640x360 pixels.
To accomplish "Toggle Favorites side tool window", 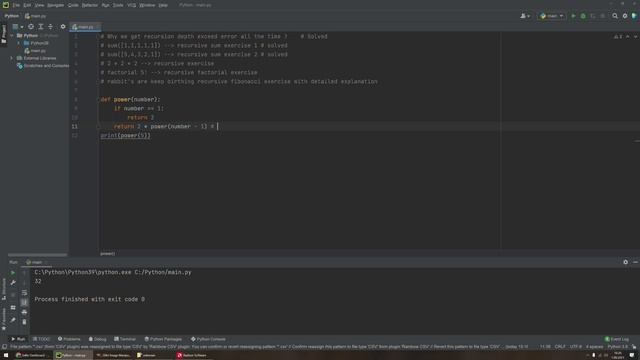I will click(4, 319).
